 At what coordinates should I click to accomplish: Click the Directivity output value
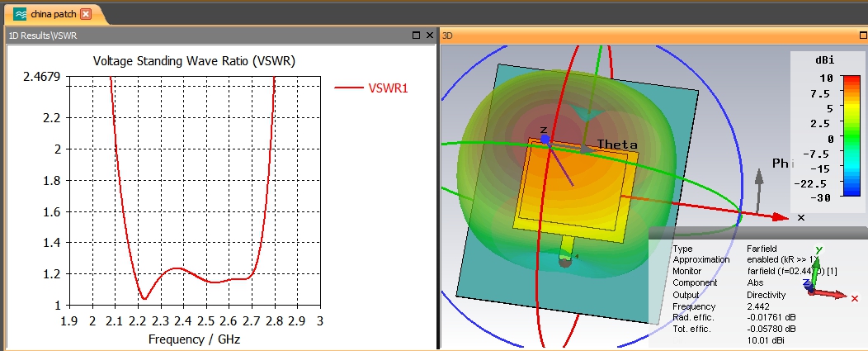(x=766, y=295)
